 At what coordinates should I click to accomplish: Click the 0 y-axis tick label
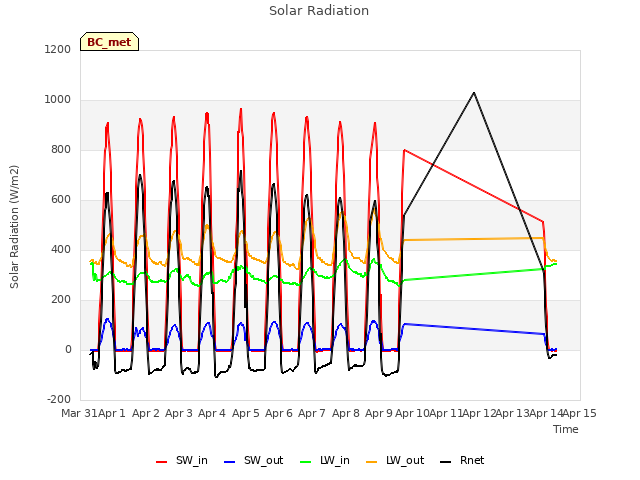click(68, 349)
